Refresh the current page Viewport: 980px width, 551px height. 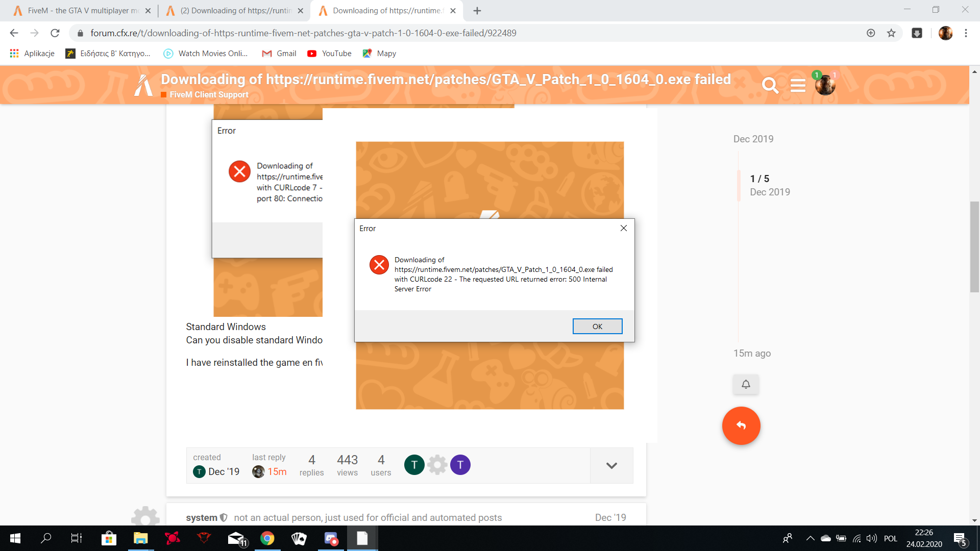(x=55, y=33)
